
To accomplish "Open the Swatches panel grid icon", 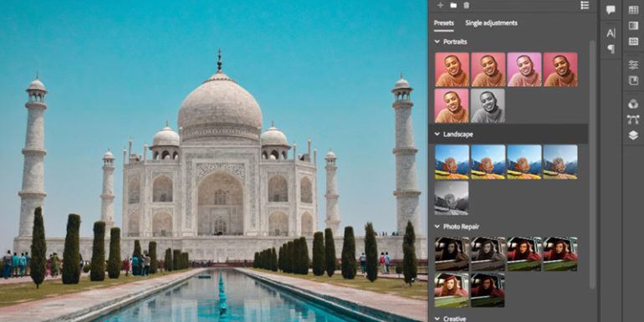I will pos(633,10).
